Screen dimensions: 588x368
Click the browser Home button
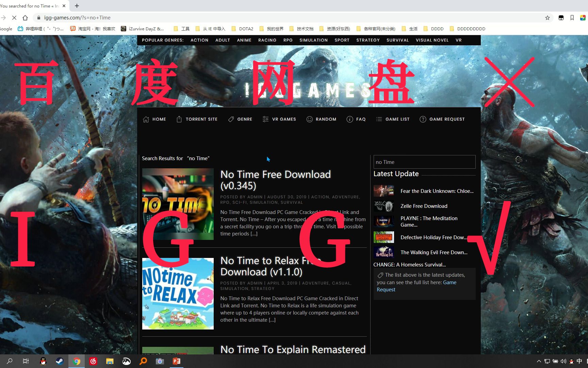click(x=25, y=18)
